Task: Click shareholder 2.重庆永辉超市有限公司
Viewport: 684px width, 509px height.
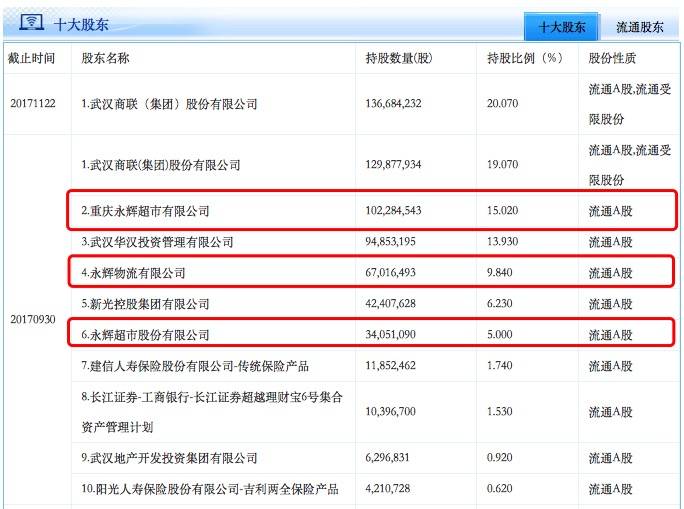Action: pos(145,211)
